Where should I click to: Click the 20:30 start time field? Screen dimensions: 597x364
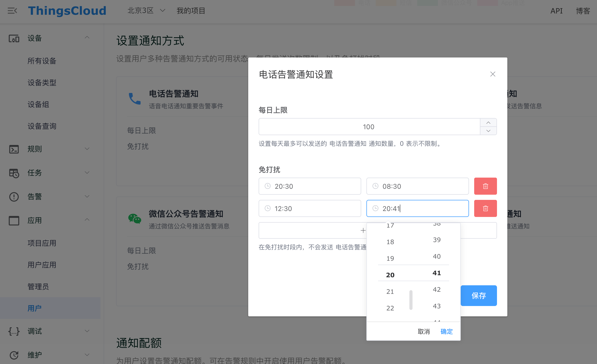[x=310, y=186]
